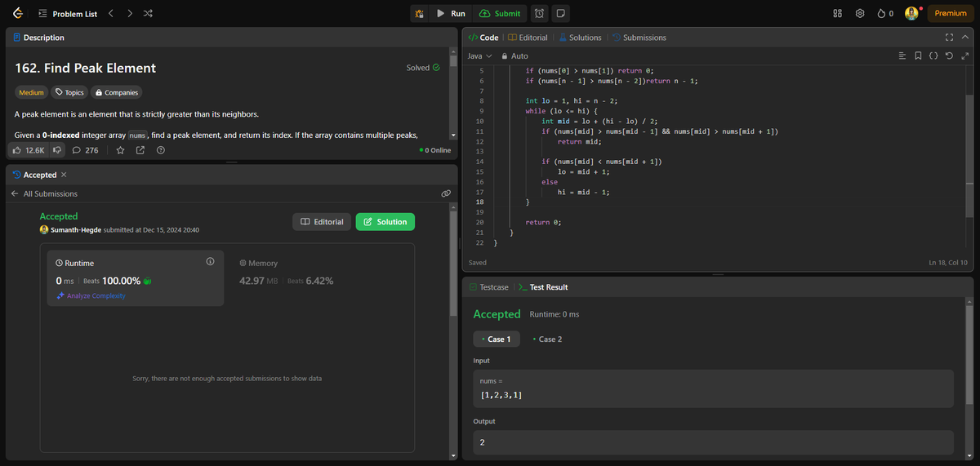Toggle fullscreen for the code panel
The image size is (980, 466).
click(x=949, y=38)
